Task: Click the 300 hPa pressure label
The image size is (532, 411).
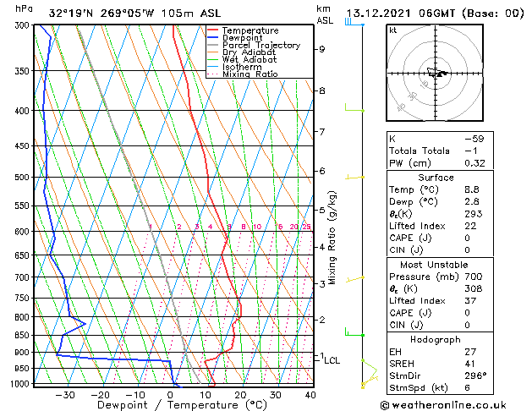Action: click(x=24, y=25)
